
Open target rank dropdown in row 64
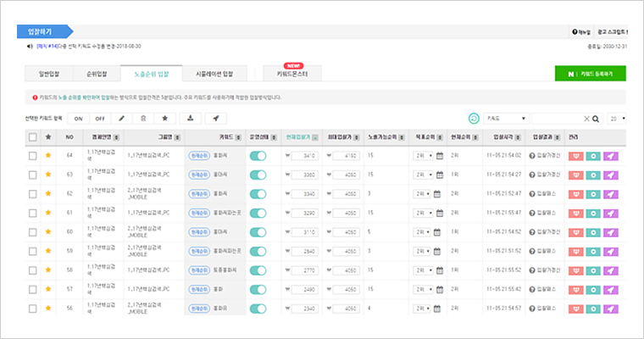click(423, 156)
